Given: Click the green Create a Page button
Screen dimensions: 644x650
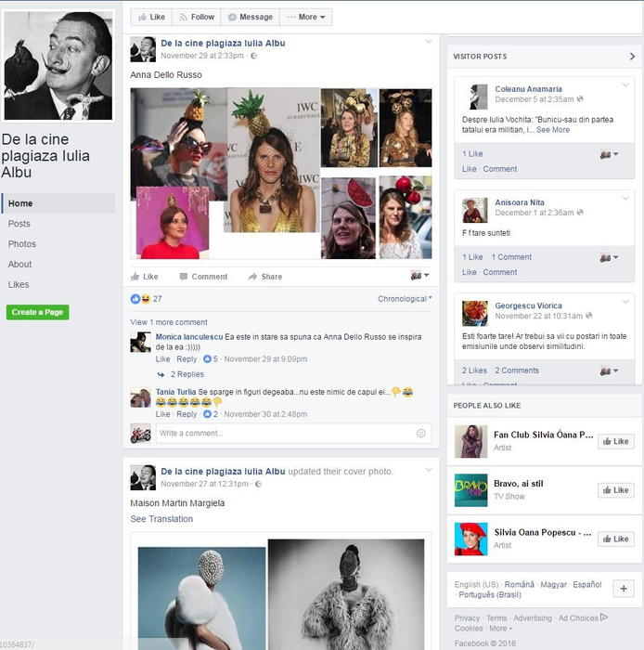Looking at the screenshot, I should click(38, 312).
